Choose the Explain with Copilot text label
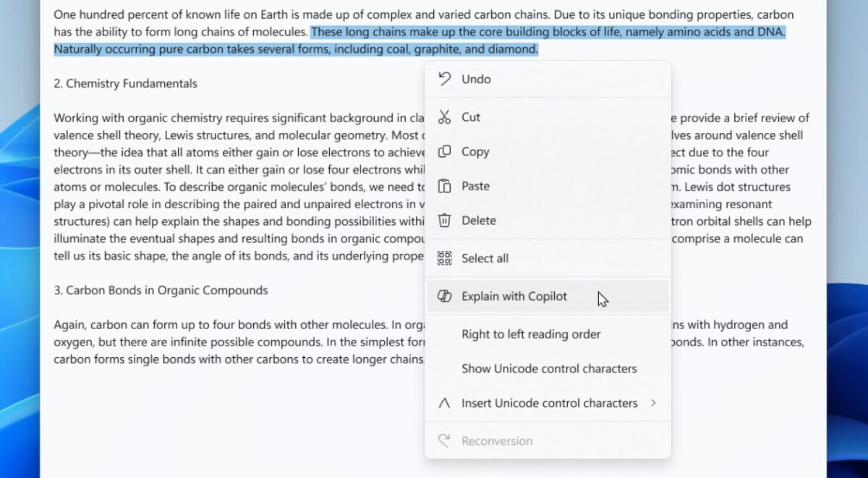Image resolution: width=868 pixels, height=478 pixels. coord(514,296)
